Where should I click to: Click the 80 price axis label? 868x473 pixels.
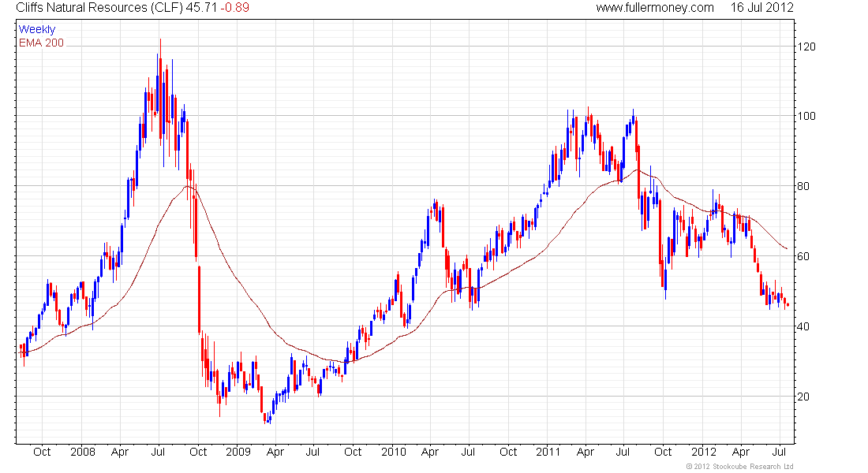click(x=803, y=186)
